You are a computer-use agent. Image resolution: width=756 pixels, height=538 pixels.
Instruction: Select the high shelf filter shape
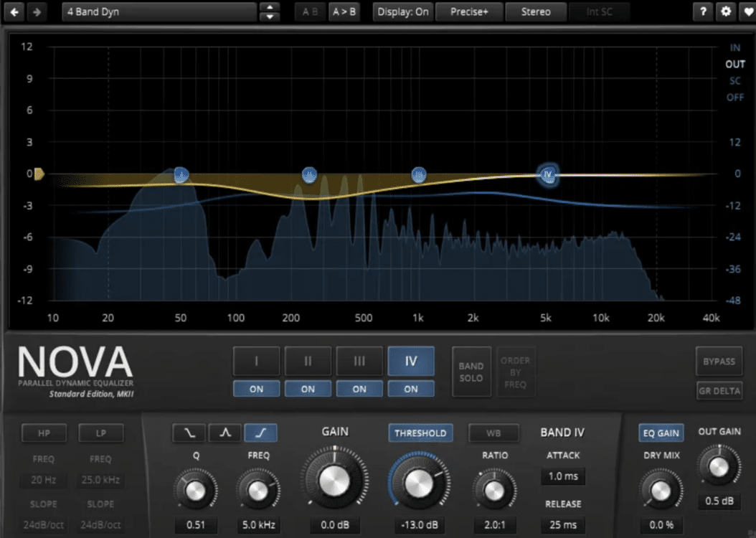[x=260, y=433]
